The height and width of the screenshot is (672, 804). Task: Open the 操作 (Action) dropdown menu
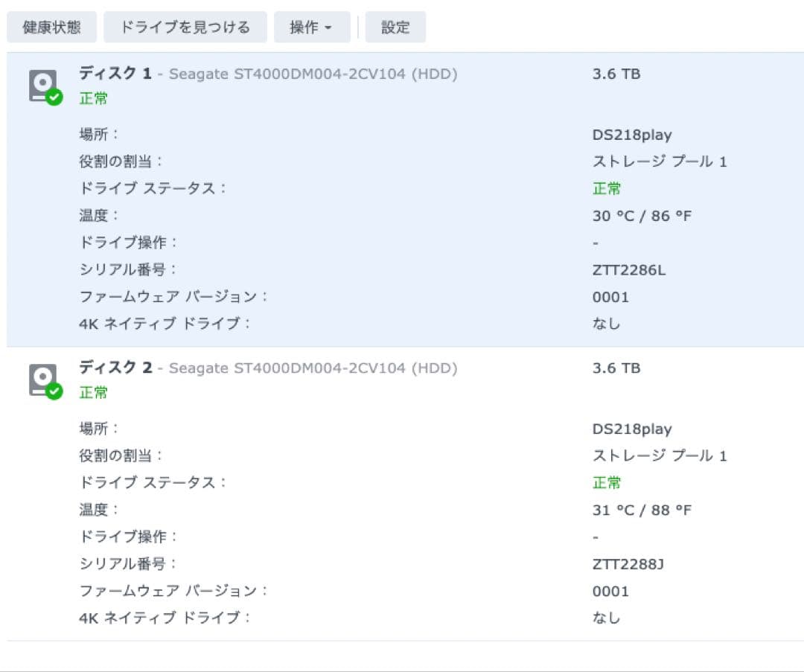coord(312,27)
